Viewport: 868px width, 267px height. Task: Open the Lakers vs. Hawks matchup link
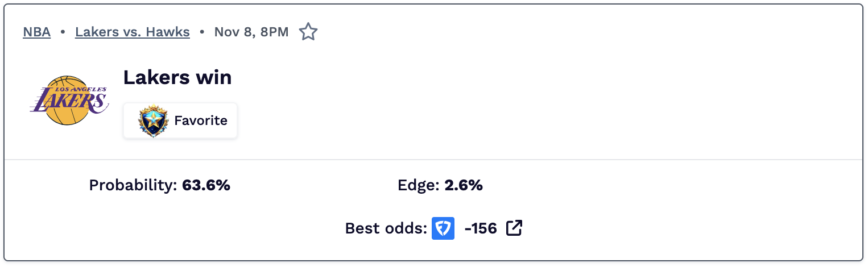coord(133,32)
